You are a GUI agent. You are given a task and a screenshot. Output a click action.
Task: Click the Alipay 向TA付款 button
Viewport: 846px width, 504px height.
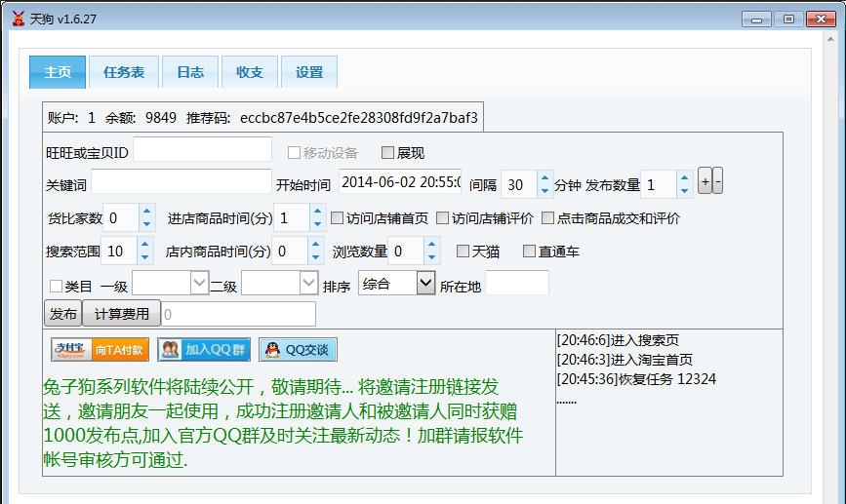tap(100, 350)
